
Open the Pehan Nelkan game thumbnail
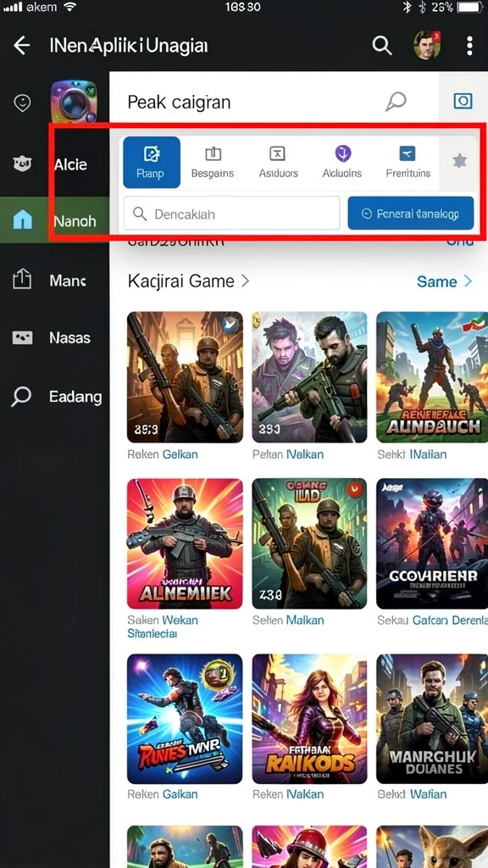click(x=309, y=377)
